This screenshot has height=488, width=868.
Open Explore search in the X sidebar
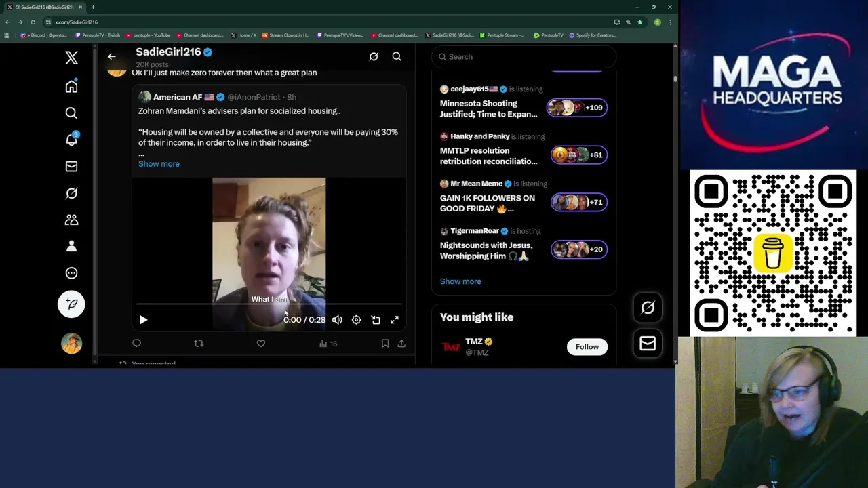pyautogui.click(x=71, y=113)
